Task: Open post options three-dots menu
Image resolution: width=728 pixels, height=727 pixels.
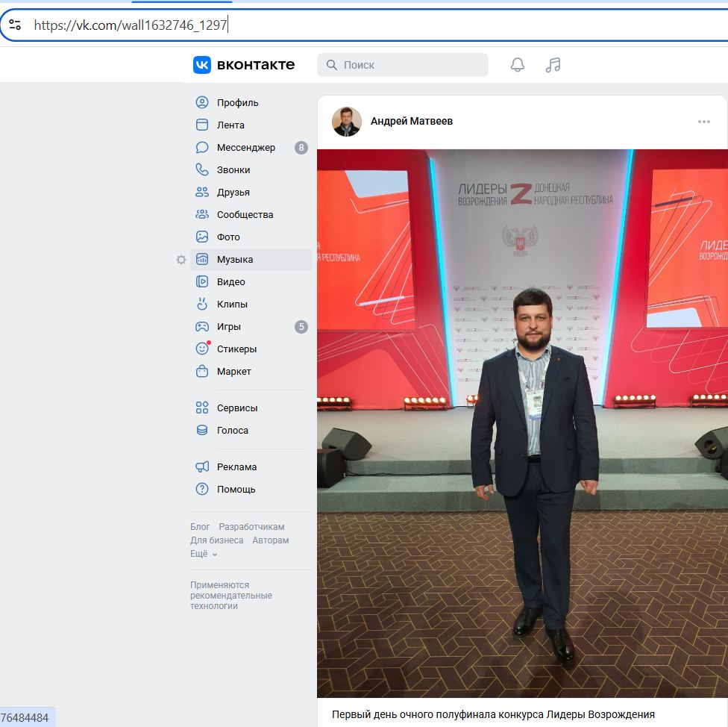Action: pos(703,122)
